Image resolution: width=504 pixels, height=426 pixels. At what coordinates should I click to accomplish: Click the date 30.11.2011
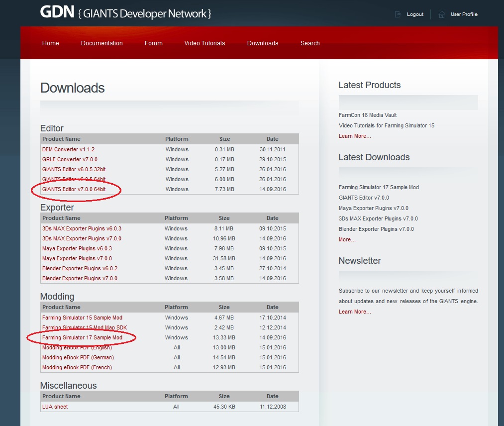pos(273,149)
